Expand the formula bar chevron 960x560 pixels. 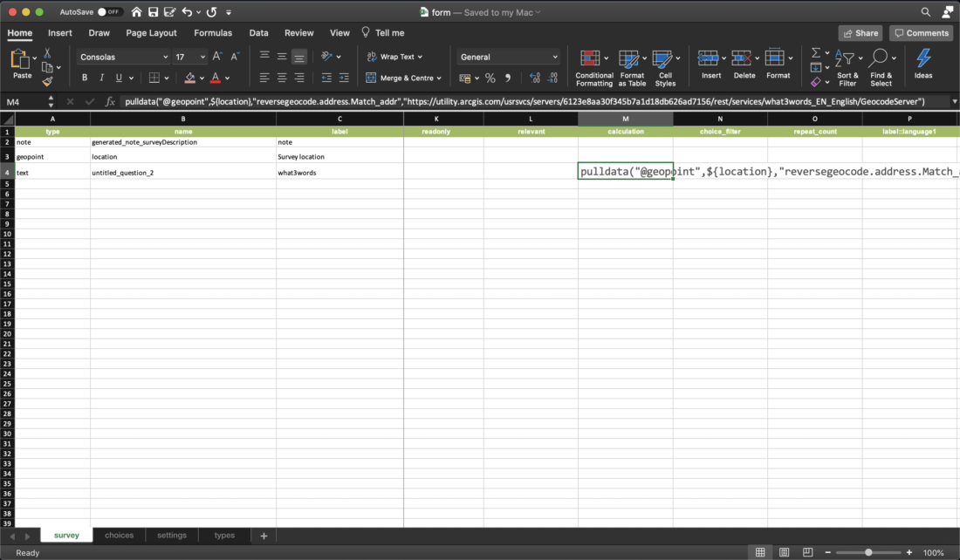click(954, 101)
